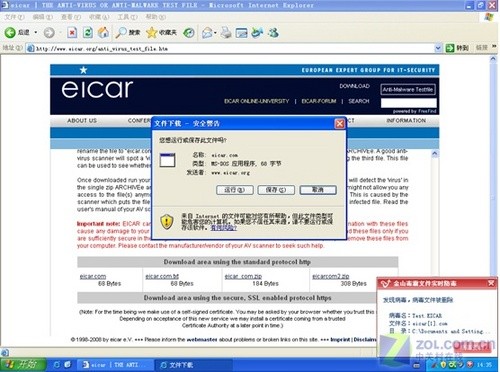This screenshot has height=372, width=500.
Task: Open the INFORMATION navigation item
Action: coord(406,121)
